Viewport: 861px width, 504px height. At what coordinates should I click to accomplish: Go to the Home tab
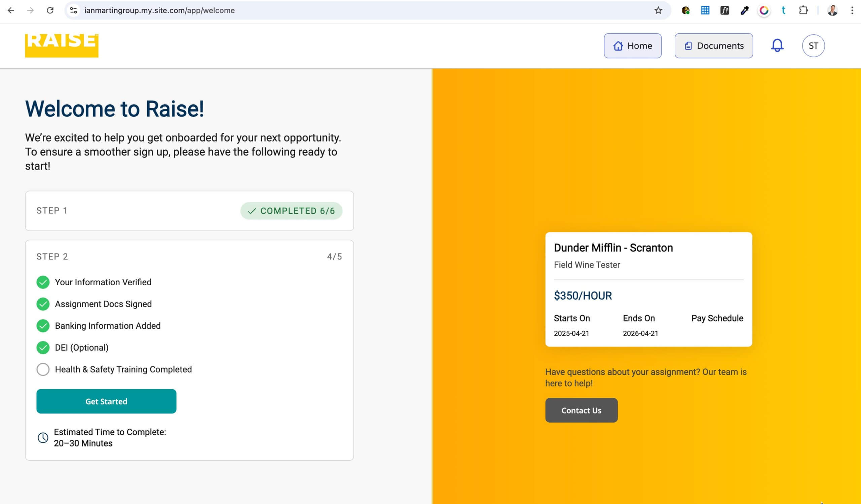tap(632, 46)
